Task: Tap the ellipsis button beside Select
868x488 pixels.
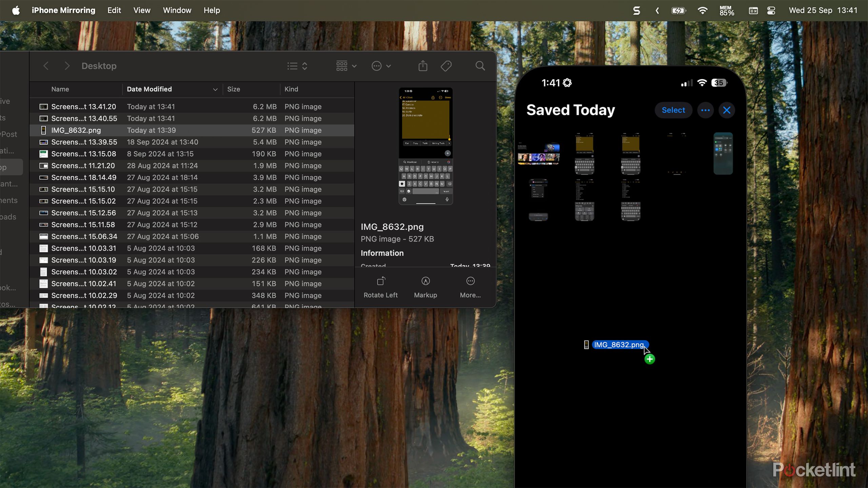Action: tap(705, 110)
